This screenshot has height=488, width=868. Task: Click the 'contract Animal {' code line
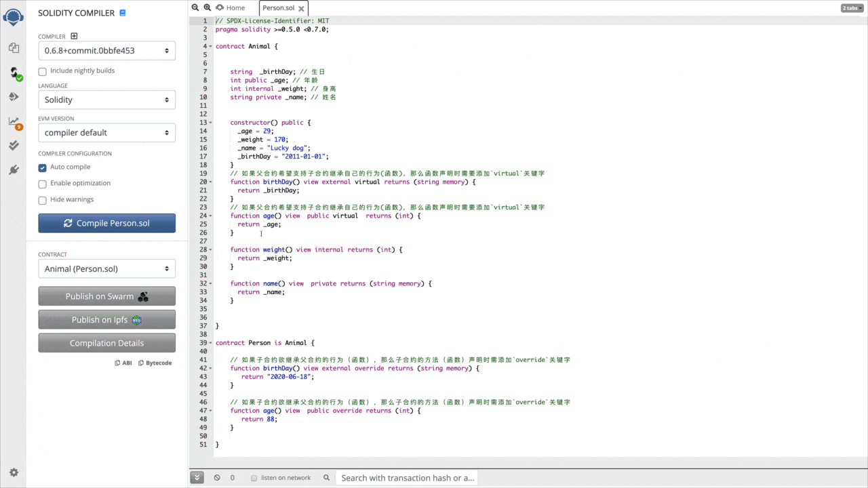click(247, 46)
